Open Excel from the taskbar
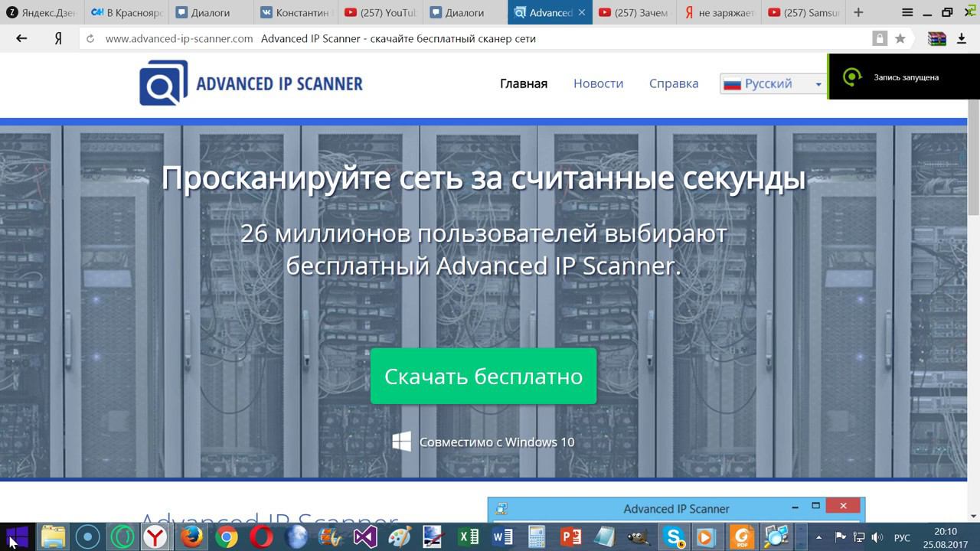The height and width of the screenshot is (551, 980). [469, 536]
